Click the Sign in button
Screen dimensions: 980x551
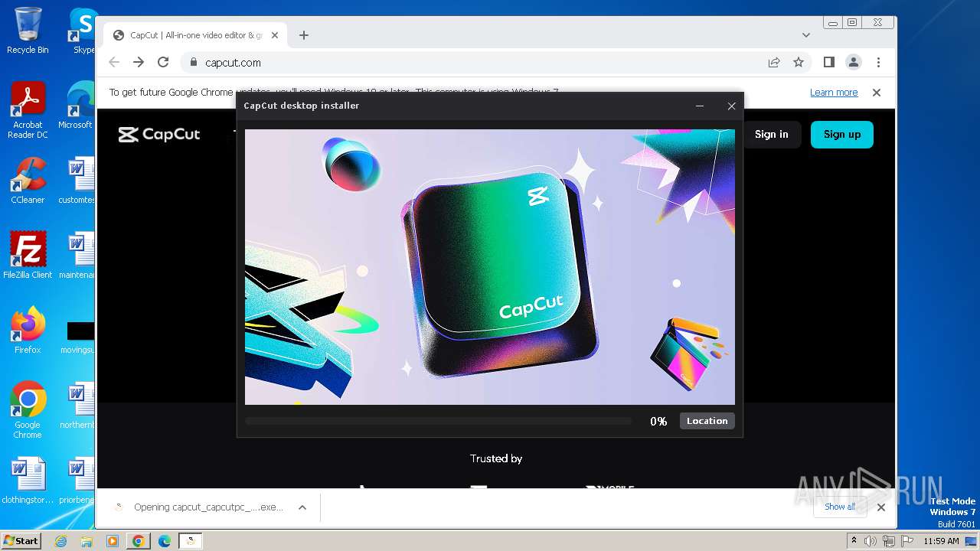771,134
